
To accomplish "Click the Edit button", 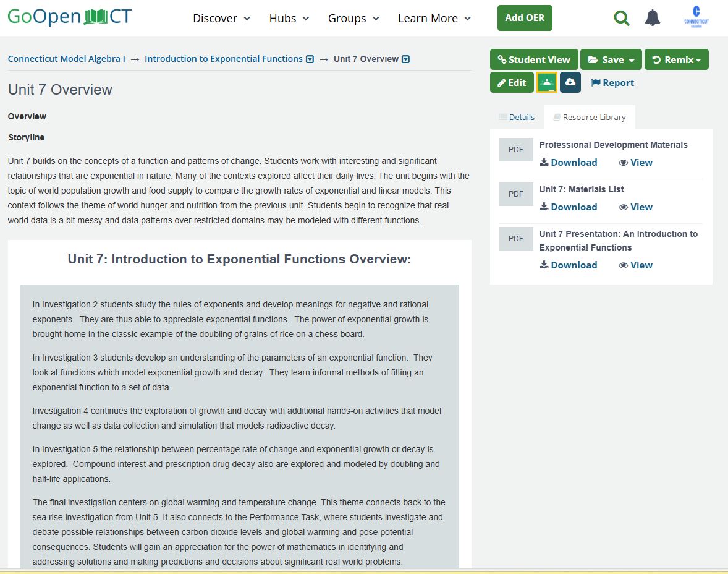I will tap(512, 83).
